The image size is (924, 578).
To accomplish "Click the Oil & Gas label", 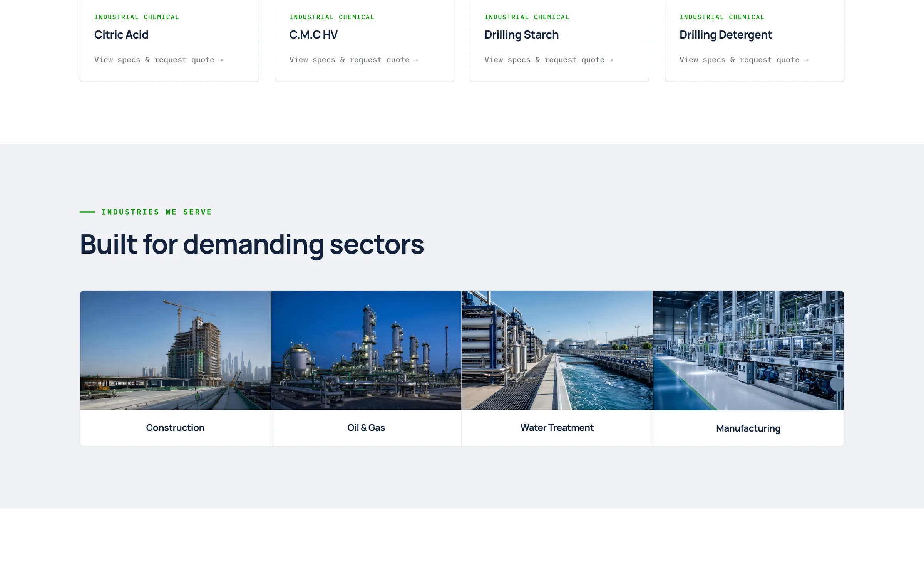I will [366, 428].
